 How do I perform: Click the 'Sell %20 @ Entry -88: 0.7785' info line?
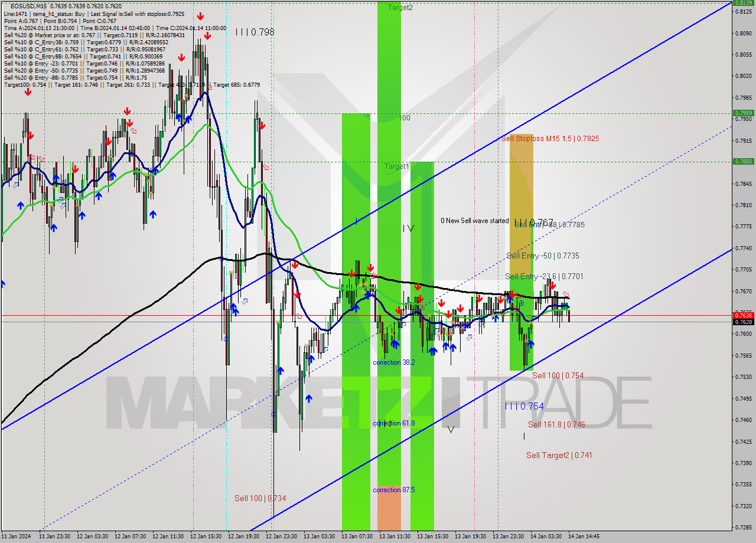[76, 77]
